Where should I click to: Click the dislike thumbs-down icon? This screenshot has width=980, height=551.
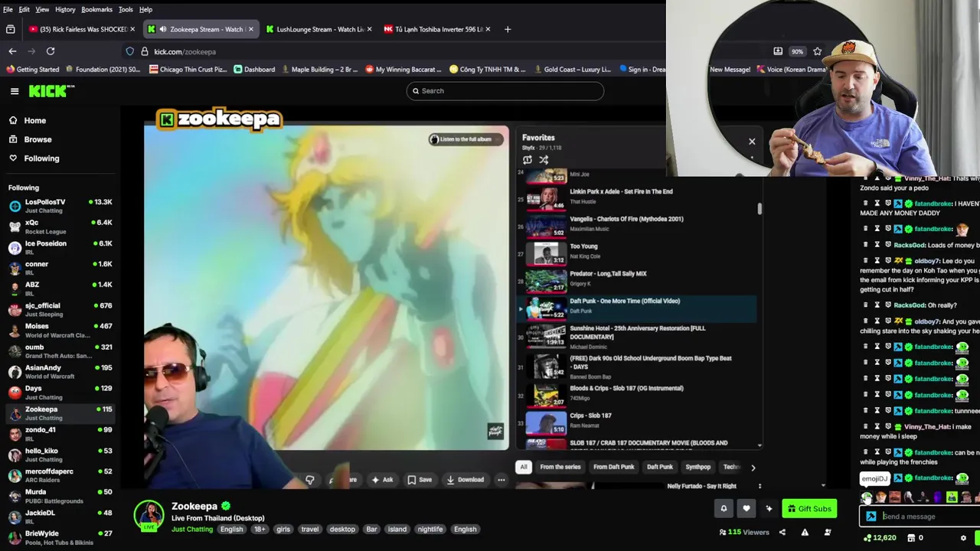click(x=310, y=480)
